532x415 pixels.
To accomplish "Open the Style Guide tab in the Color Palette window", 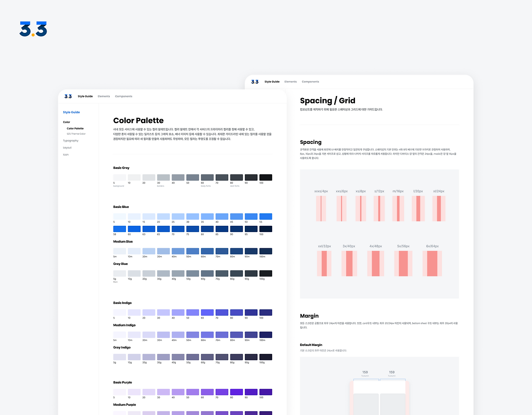I will coord(85,96).
